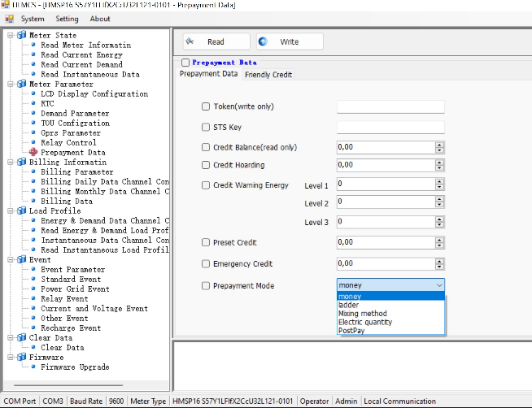
Task: Open the Setting menu
Action: click(x=67, y=19)
